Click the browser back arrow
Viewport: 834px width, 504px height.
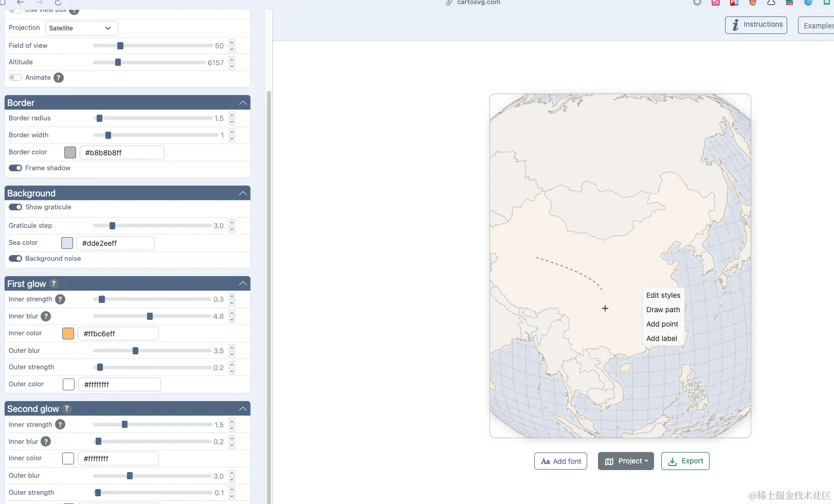[x=20, y=3]
